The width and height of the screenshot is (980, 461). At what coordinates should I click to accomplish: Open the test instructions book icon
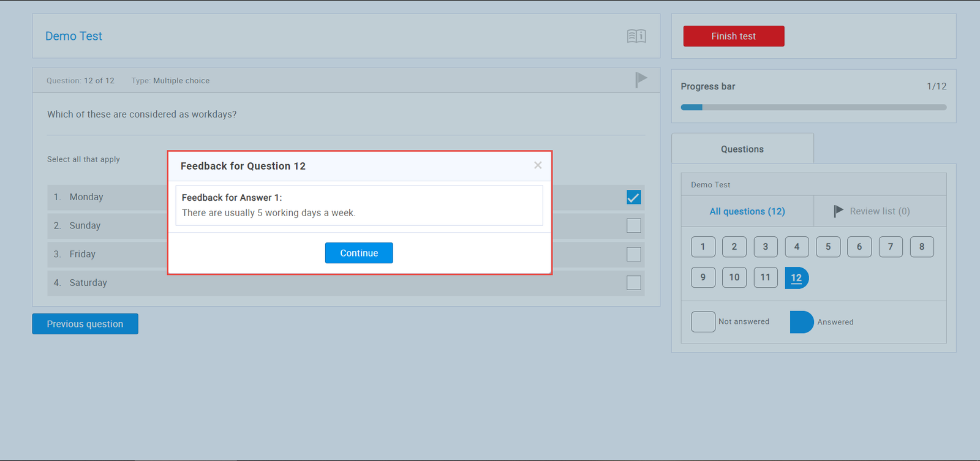(636, 36)
